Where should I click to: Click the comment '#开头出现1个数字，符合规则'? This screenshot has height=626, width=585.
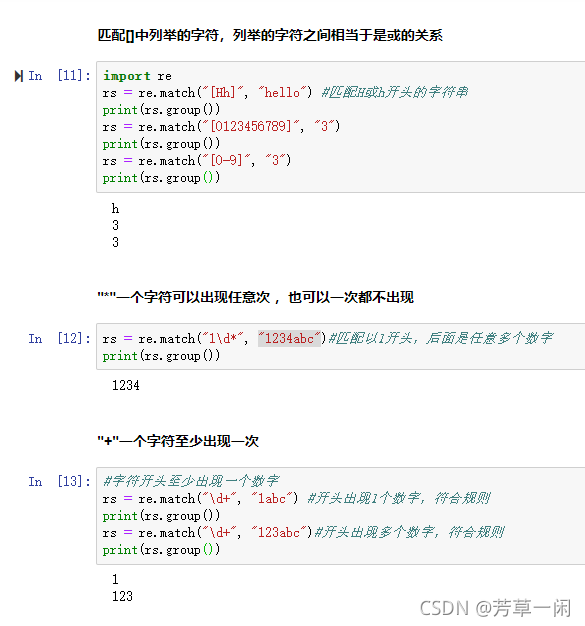coord(399,498)
